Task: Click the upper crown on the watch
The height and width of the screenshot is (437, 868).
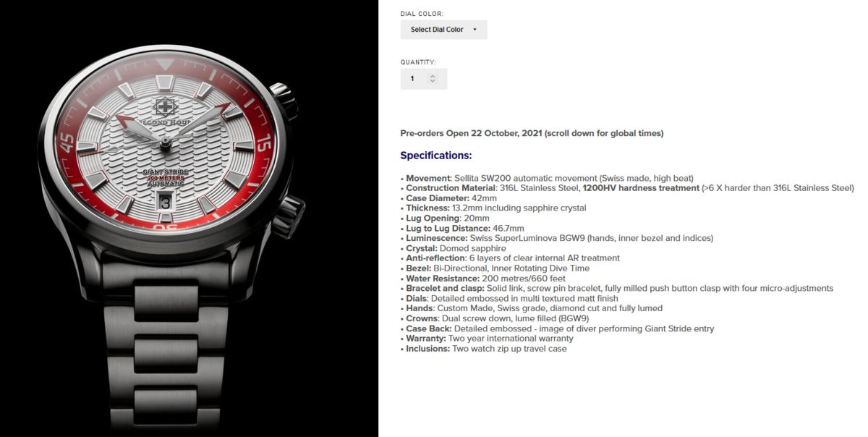Action: click(284, 100)
